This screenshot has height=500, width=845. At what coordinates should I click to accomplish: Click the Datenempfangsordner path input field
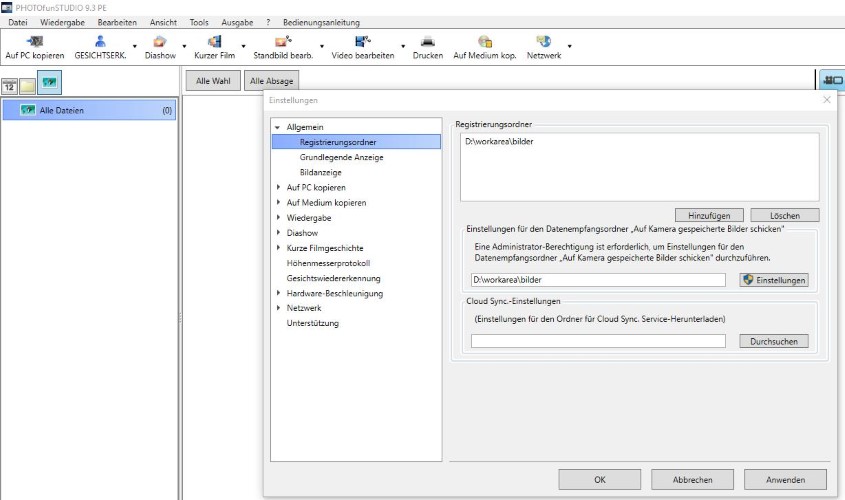coord(598,280)
